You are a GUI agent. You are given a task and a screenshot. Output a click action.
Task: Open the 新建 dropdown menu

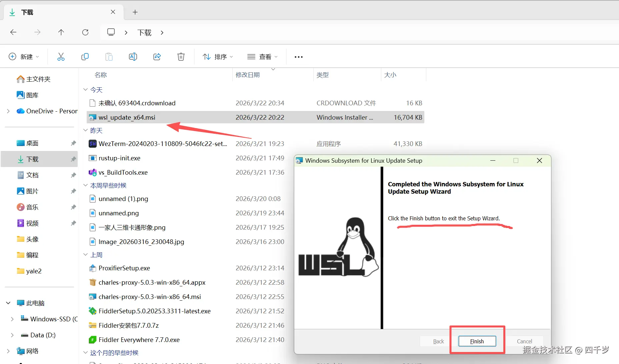pyautogui.click(x=24, y=57)
